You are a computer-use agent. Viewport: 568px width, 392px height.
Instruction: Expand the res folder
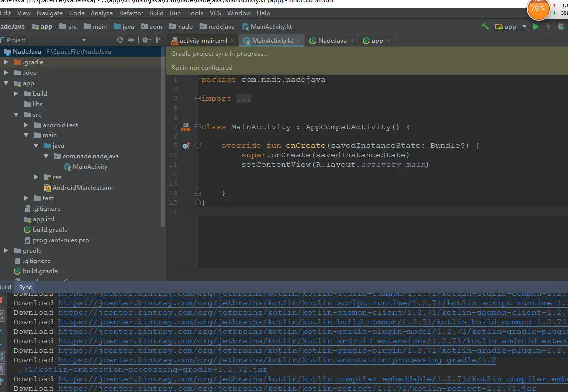click(x=36, y=177)
